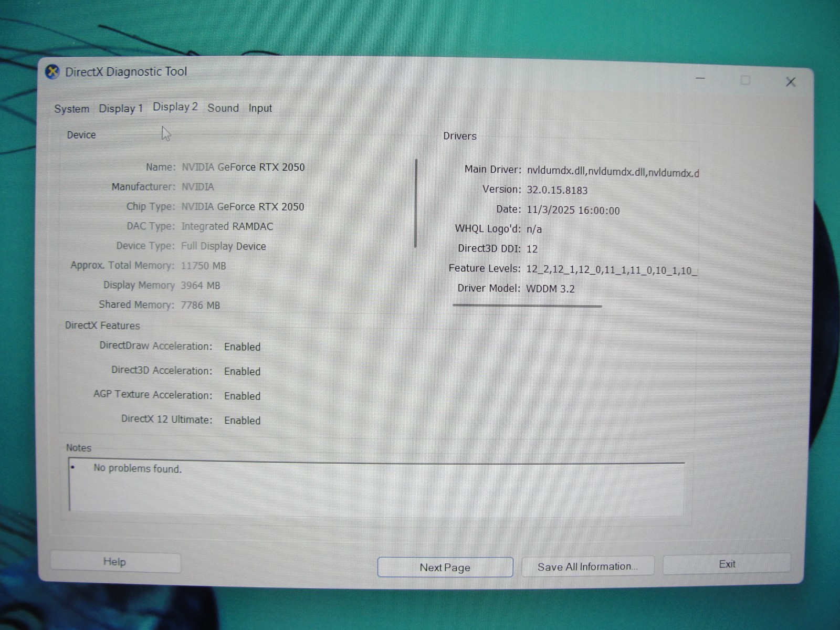Viewport: 840px width, 630px height.
Task: Click the DirectDraw Acceleration Enabled value
Action: tap(243, 347)
